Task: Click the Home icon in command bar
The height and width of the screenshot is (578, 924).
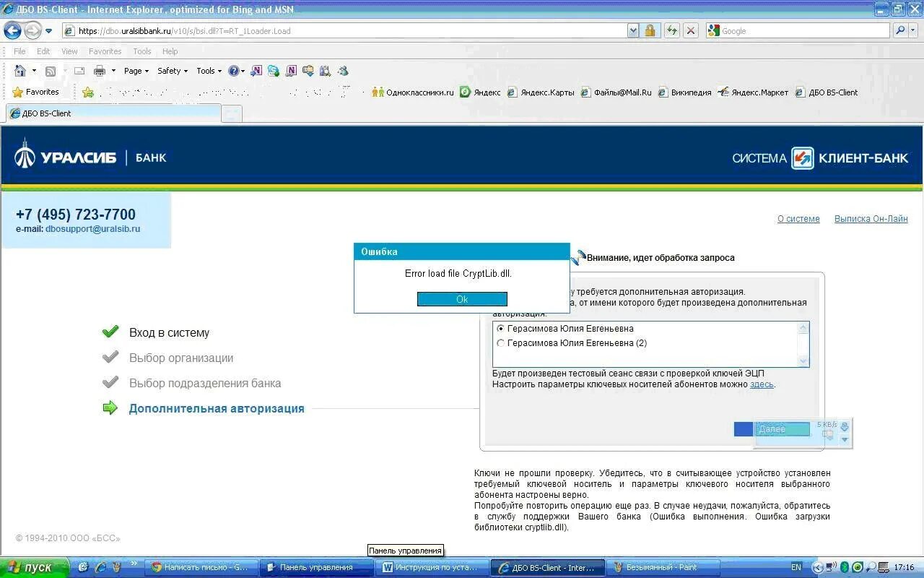Action: pyautogui.click(x=20, y=71)
